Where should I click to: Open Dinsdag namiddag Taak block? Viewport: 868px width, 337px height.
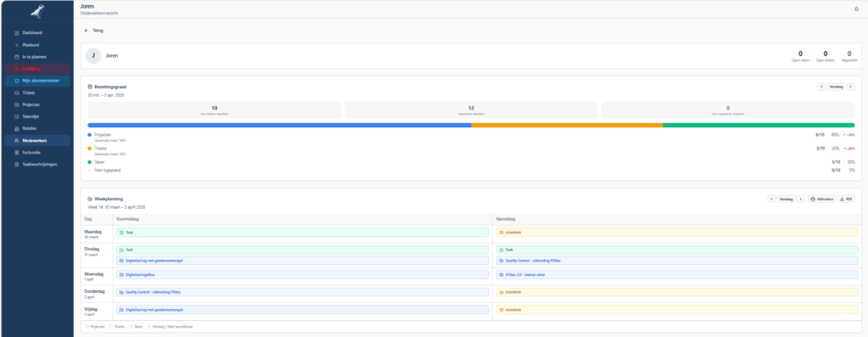point(677,250)
